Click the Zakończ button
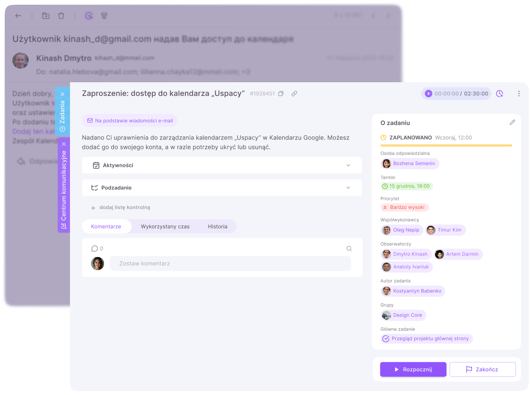Viewport: 532px width, 395px height. [482, 369]
